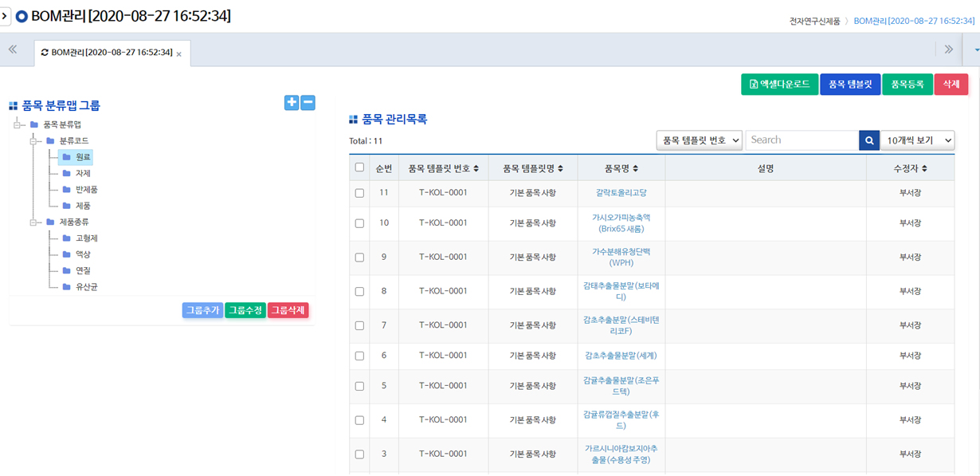Click the 엑셀다운로드 button
Viewport: 980px width, 476px height.
pos(779,85)
